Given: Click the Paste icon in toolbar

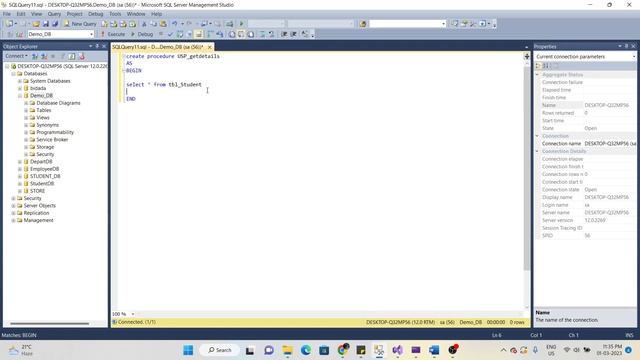Looking at the screenshot, I should point(163,24).
